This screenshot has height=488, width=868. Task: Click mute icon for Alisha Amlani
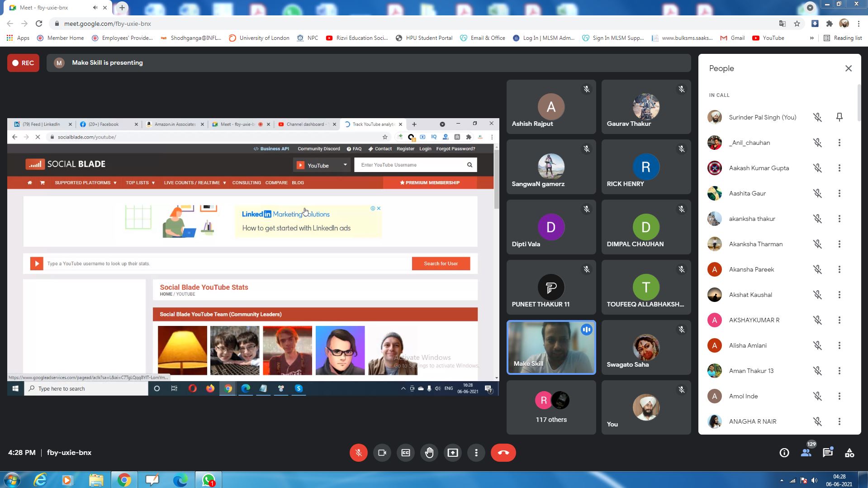pyautogui.click(x=817, y=345)
